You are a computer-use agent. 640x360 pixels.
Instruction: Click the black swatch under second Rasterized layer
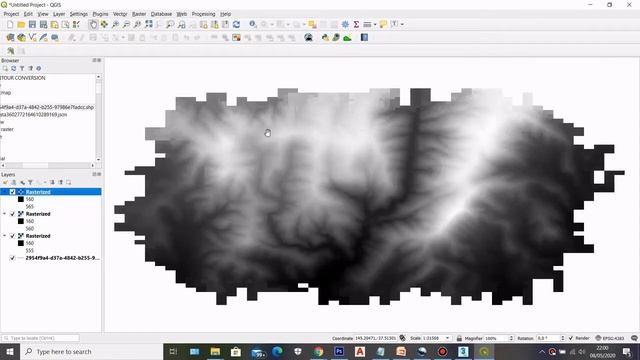(x=21, y=221)
